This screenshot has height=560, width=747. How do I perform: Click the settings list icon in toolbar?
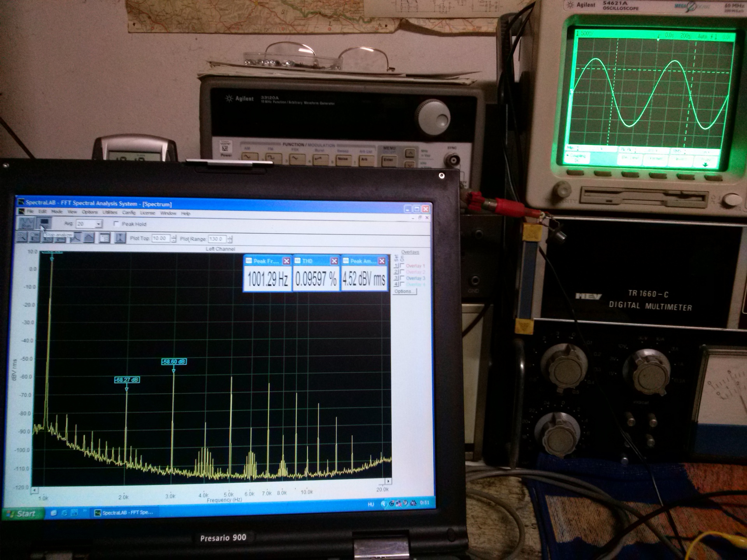104,238
